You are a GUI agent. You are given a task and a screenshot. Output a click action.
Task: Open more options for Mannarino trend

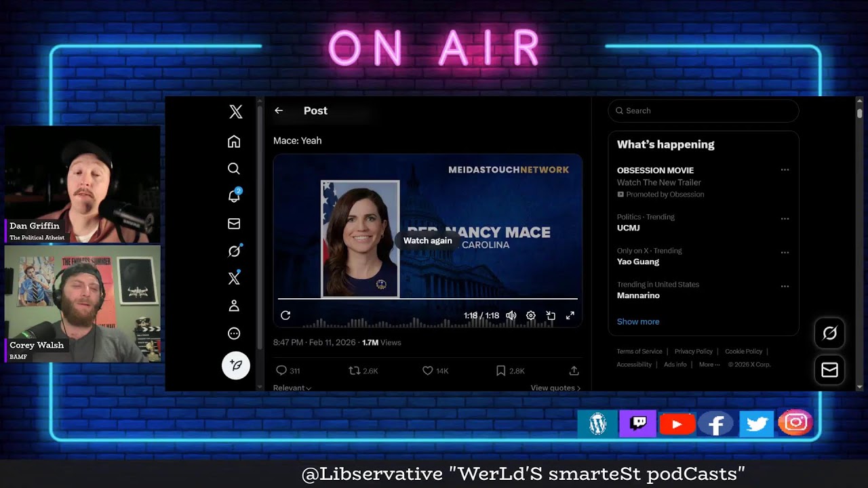785,287
